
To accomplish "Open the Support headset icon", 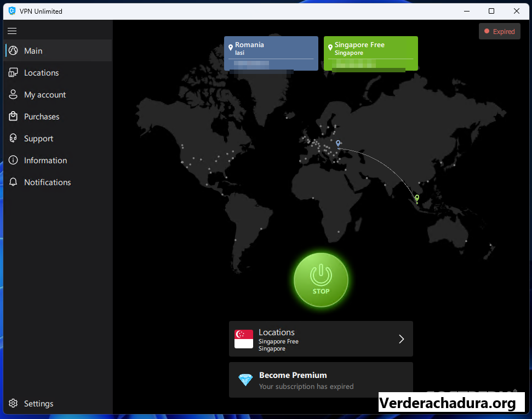I will tap(13, 138).
